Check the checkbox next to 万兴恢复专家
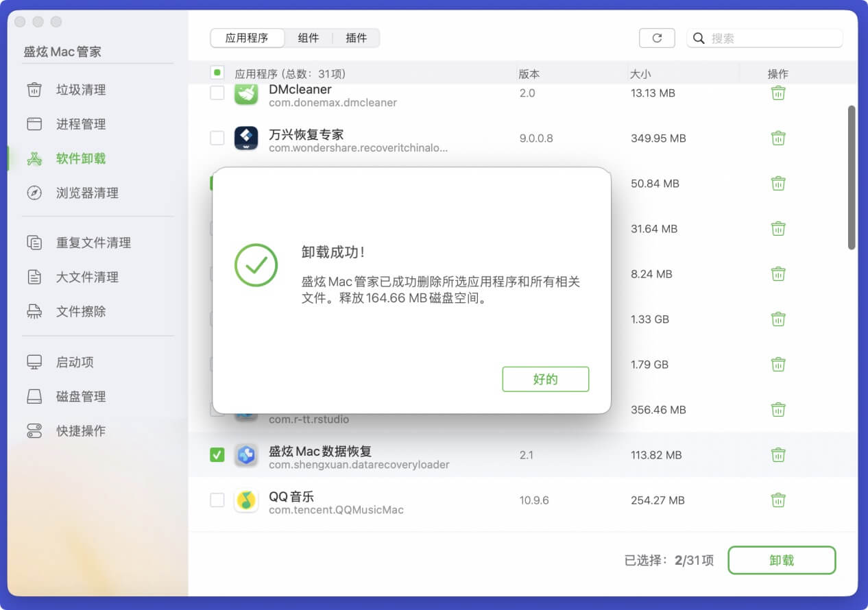 point(217,138)
